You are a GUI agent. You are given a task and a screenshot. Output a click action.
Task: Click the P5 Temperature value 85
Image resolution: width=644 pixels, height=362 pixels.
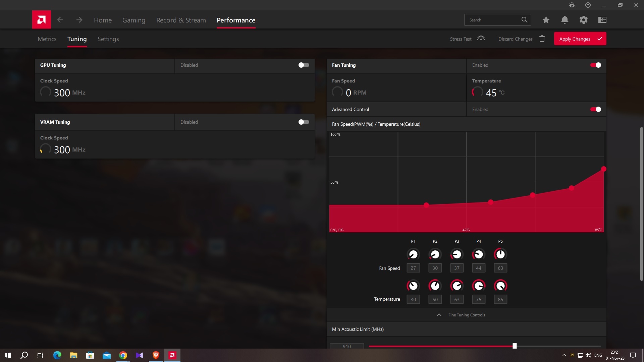pos(500,299)
